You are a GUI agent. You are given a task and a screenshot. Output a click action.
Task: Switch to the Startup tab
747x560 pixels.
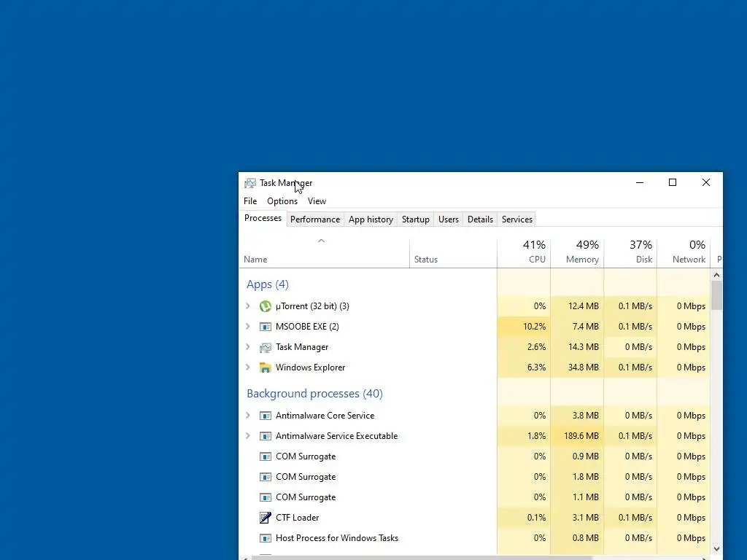pos(415,219)
